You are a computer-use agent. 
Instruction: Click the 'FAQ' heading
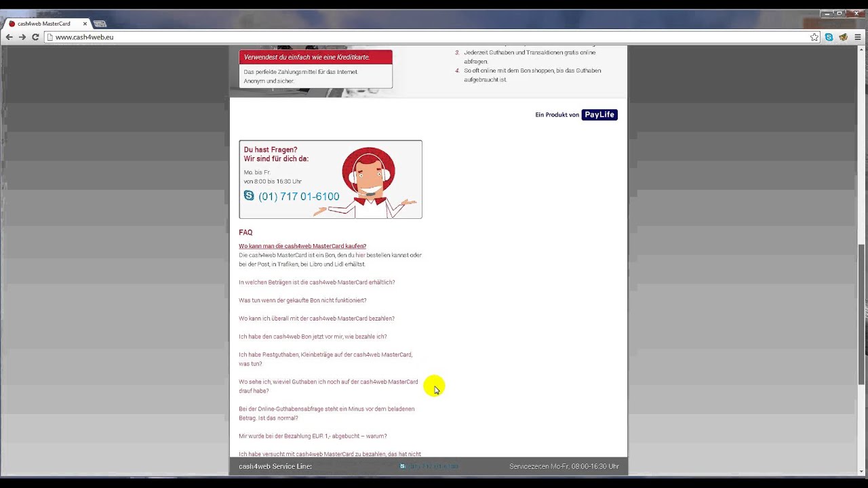pos(245,232)
